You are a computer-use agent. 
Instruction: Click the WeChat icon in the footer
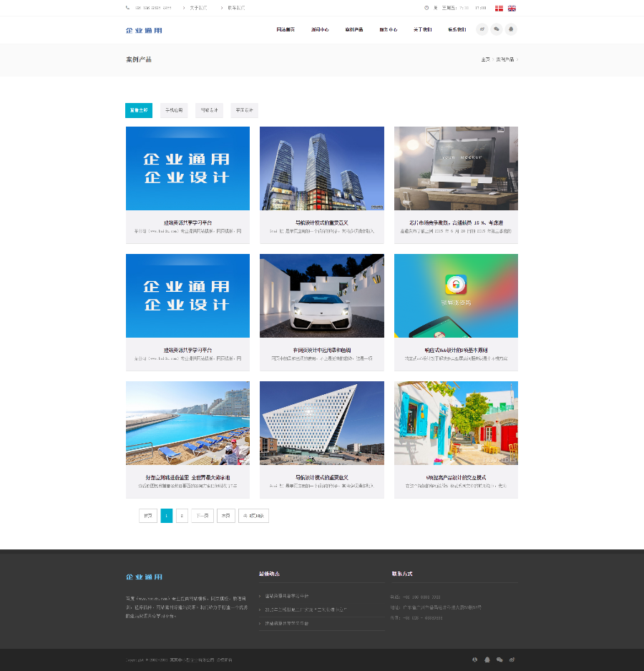pos(499,660)
